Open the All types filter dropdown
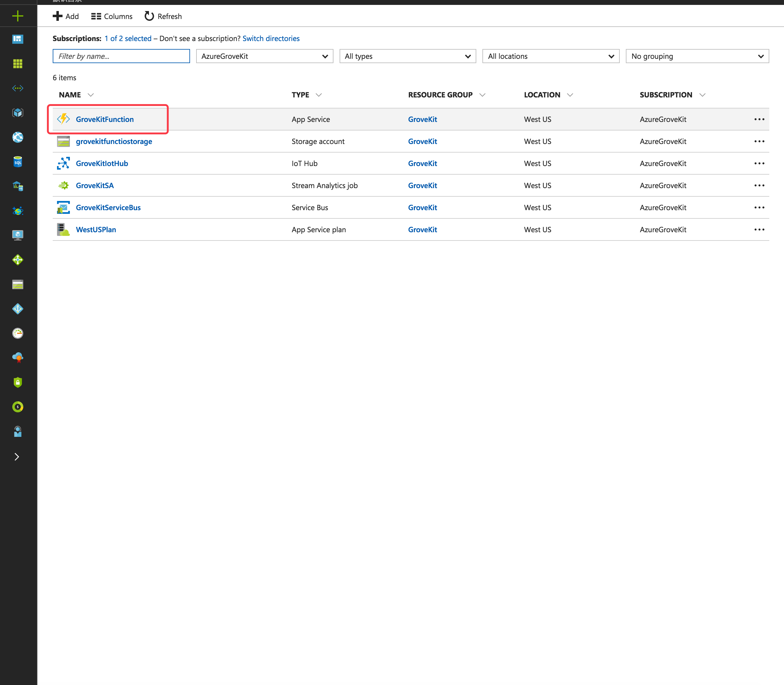Image resolution: width=784 pixels, height=685 pixels. coord(407,56)
